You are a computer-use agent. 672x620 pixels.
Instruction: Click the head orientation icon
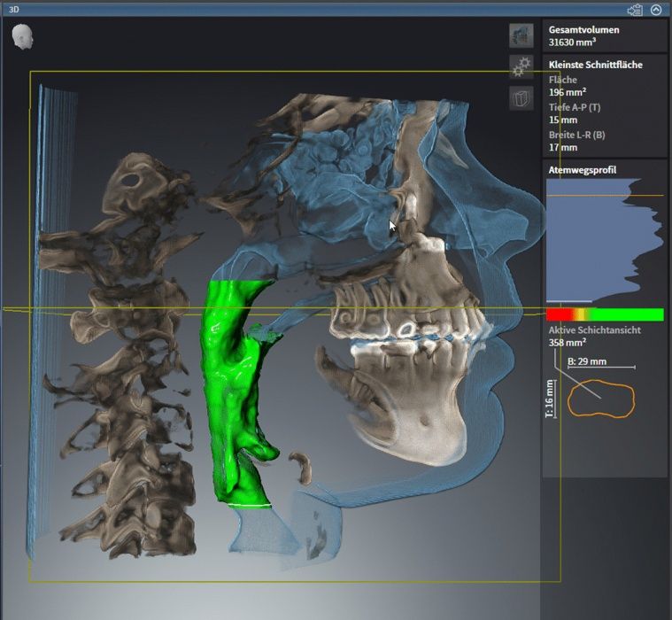click(23, 36)
